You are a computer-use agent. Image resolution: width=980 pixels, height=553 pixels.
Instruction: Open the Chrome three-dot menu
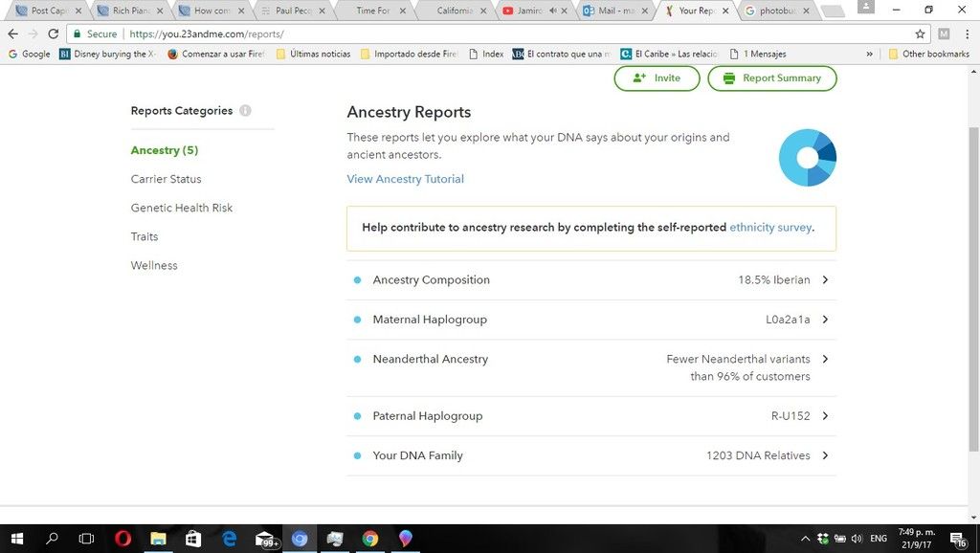click(967, 33)
